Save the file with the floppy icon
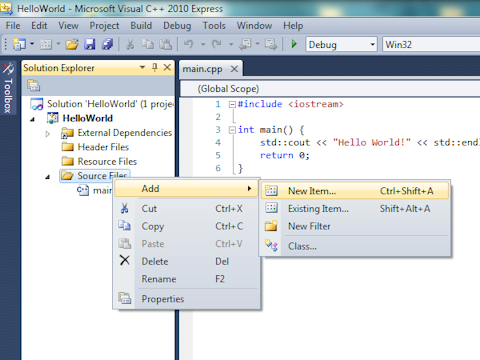480x360 pixels. (89, 44)
